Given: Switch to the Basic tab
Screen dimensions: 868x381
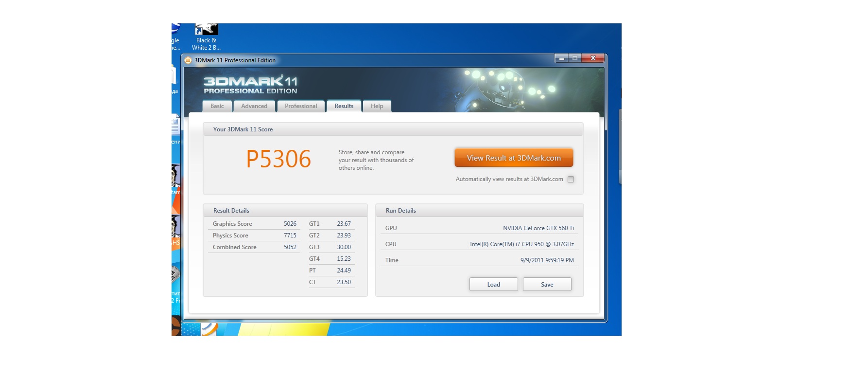Looking at the screenshot, I should tap(217, 106).
